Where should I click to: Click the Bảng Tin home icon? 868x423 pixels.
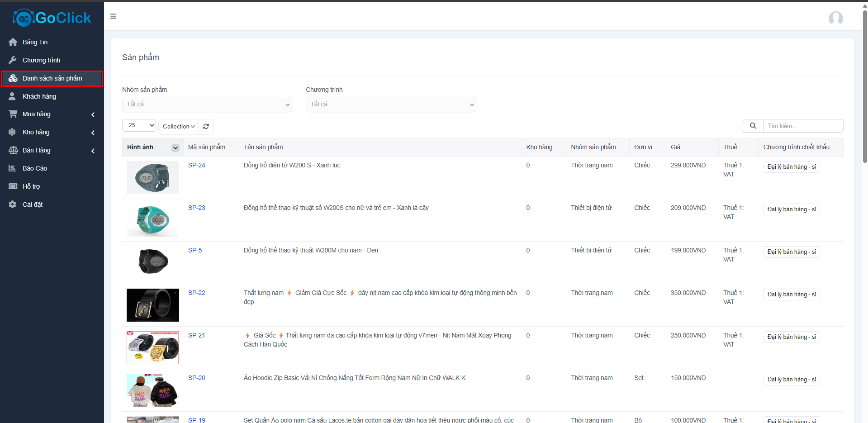click(13, 42)
